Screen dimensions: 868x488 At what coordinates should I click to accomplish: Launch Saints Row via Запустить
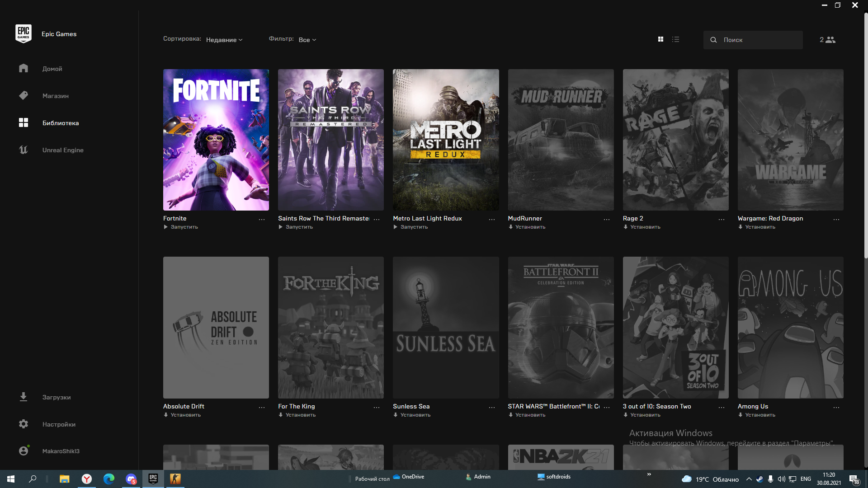296,227
